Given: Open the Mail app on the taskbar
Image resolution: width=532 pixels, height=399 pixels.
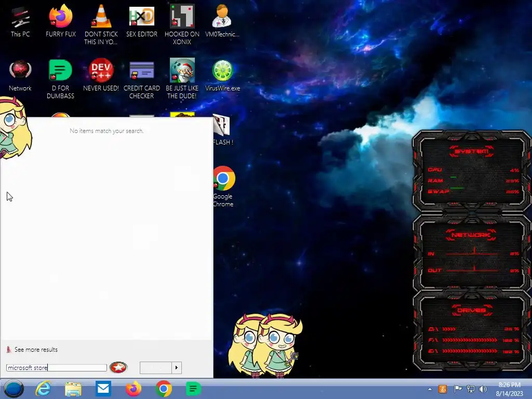Looking at the screenshot, I should (103, 389).
